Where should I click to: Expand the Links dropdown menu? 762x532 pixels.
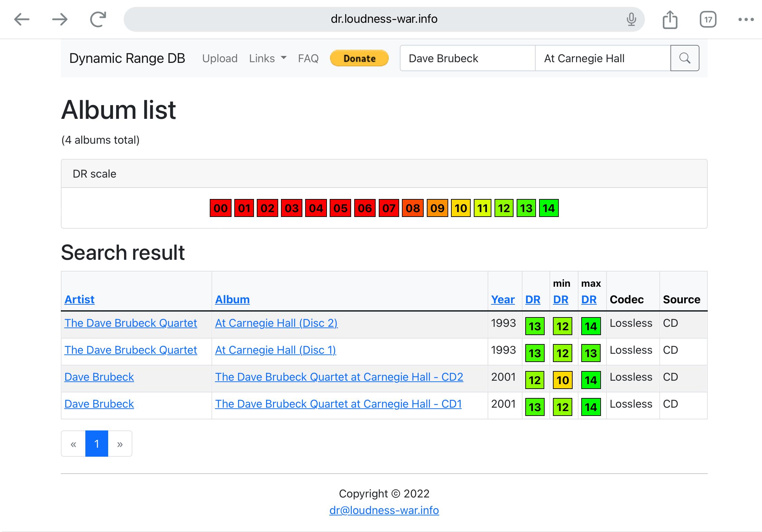pos(268,58)
